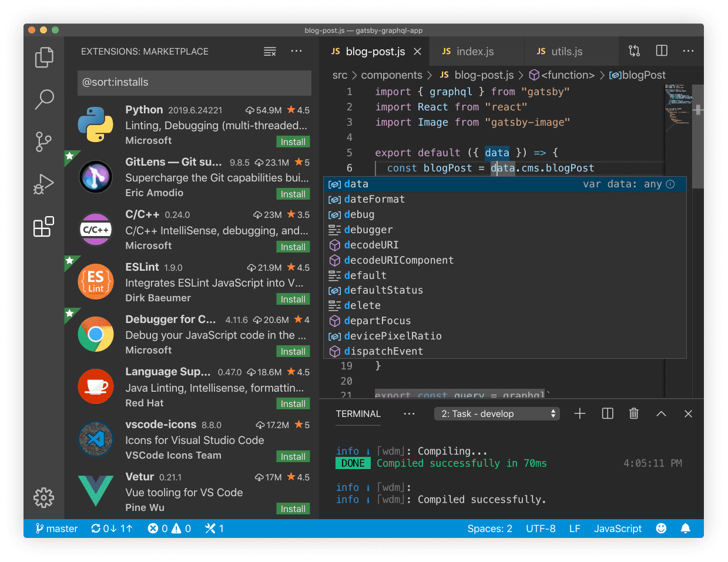
Task: Switch to the utils.js tab
Action: tap(571, 52)
